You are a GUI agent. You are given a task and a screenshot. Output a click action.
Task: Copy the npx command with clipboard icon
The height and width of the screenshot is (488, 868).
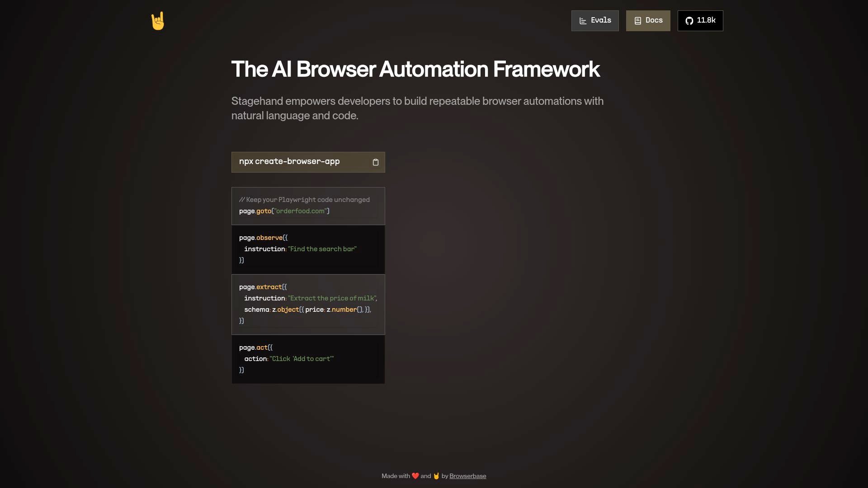tap(375, 162)
